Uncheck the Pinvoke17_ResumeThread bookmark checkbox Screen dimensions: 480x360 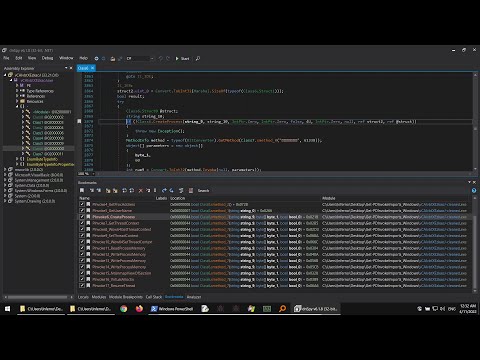(82, 286)
